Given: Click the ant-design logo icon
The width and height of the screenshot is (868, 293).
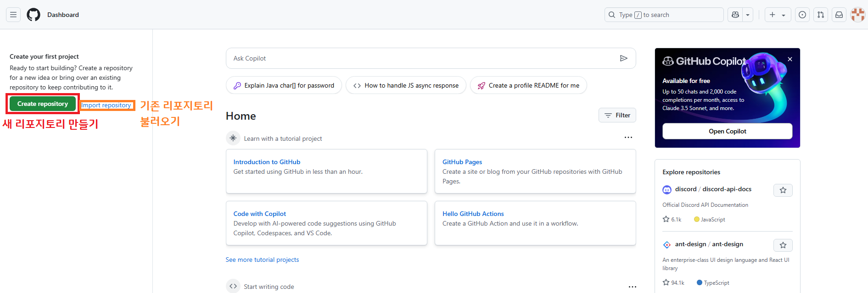Looking at the screenshot, I should [x=667, y=245].
